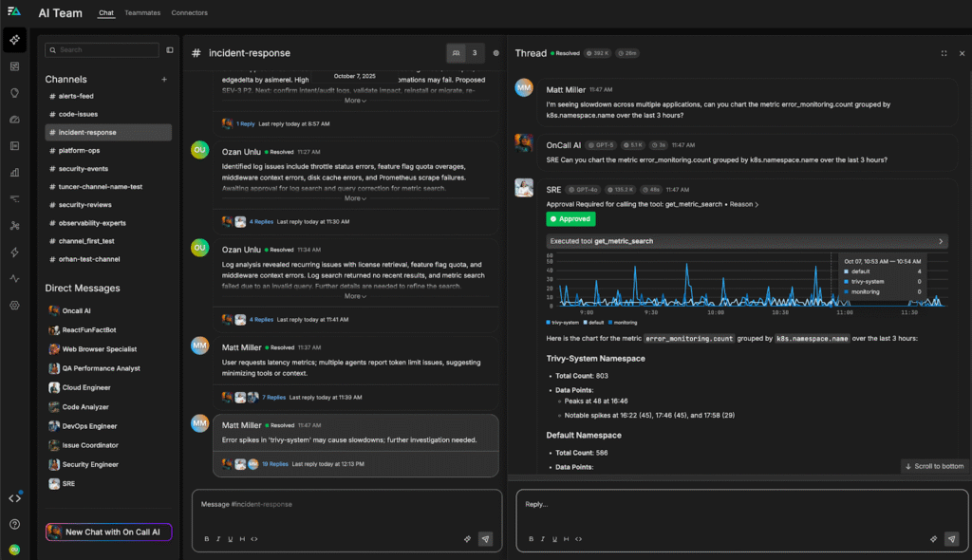Open the help icon in left sidebar
Screen dimensions: 972x560
click(x=14, y=524)
